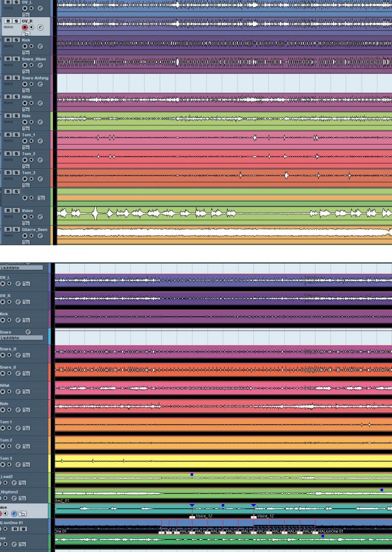Image resolution: width=392 pixels, height=552 pixels.
Task: Toggle monitor on upper Ride track
Action: tap(31, 122)
